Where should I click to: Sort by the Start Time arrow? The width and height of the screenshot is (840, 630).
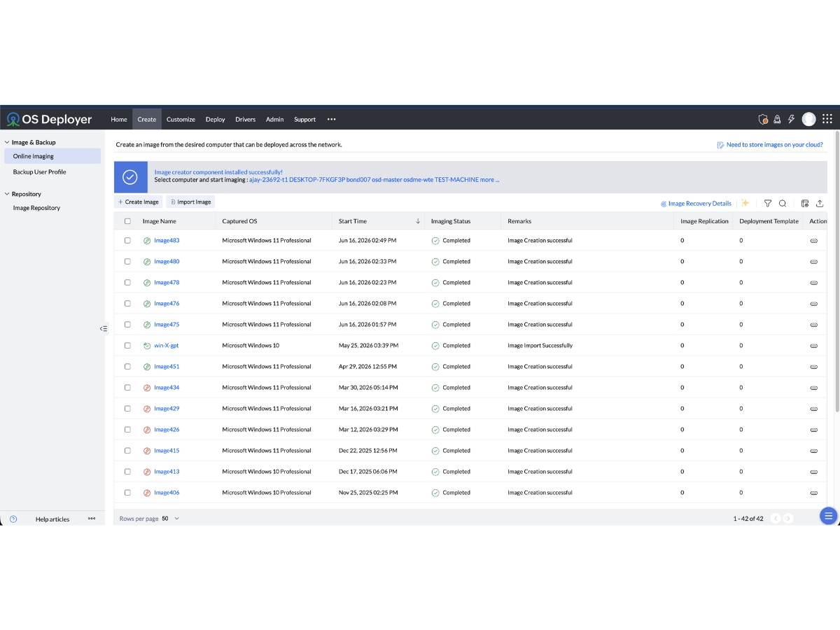(418, 221)
